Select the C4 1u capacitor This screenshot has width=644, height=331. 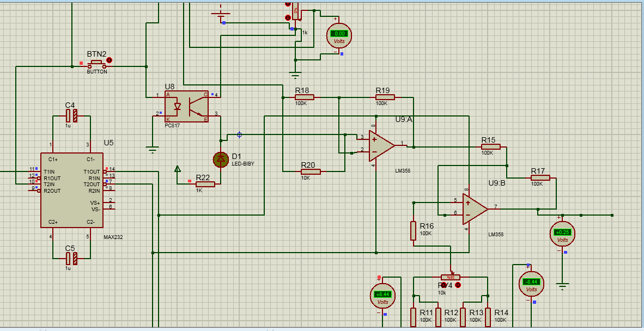point(71,115)
